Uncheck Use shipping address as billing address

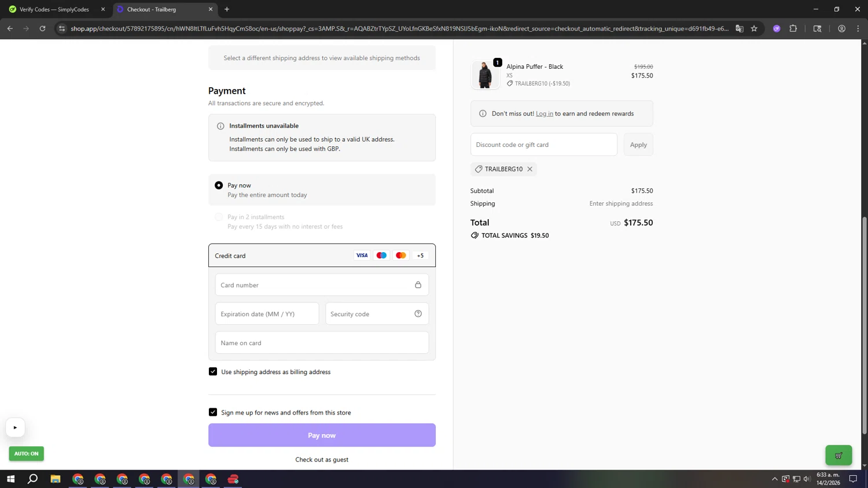point(213,371)
